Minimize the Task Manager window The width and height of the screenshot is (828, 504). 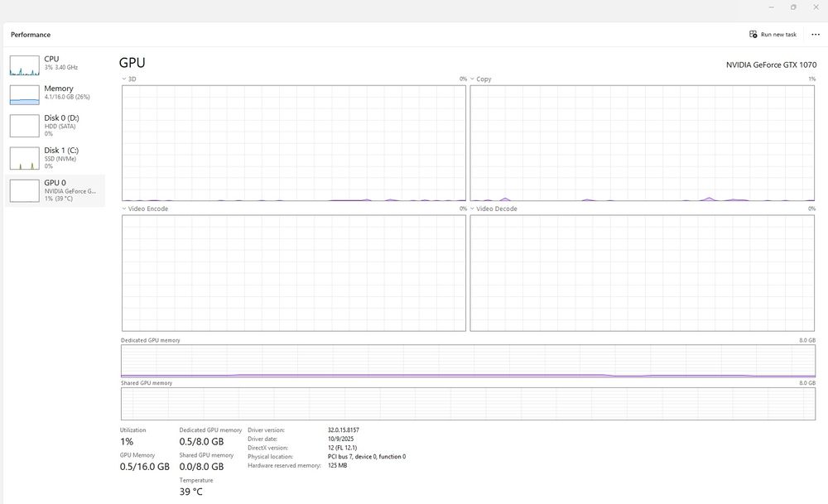[x=772, y=7]
